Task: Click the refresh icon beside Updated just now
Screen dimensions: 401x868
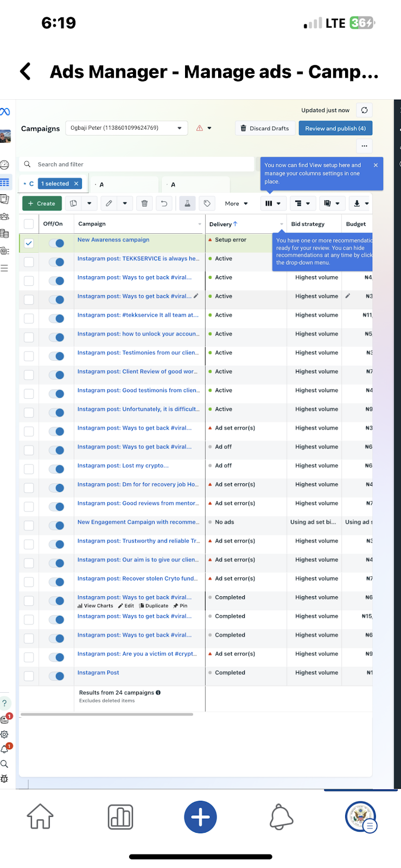Action: point(364,110)
